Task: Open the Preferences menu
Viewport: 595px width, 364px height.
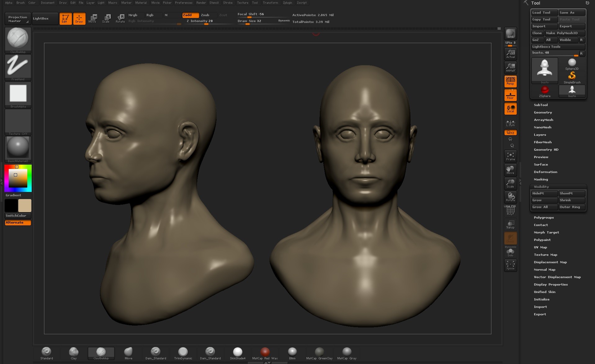Action: tap(183, 3)
